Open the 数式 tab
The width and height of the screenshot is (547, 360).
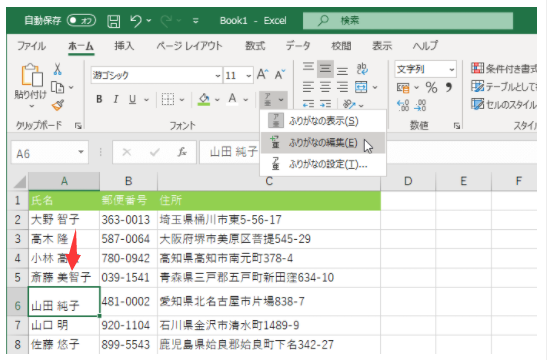click(255, 46)
